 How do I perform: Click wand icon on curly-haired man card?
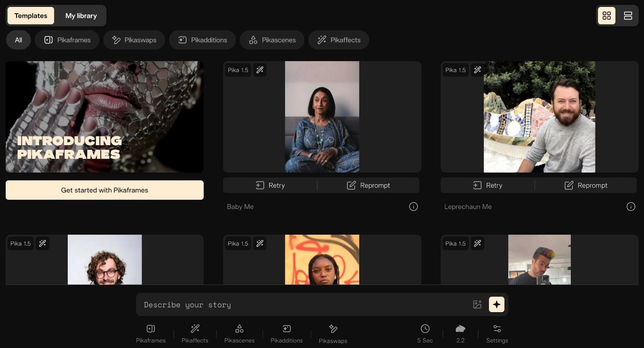coord(42,243)
